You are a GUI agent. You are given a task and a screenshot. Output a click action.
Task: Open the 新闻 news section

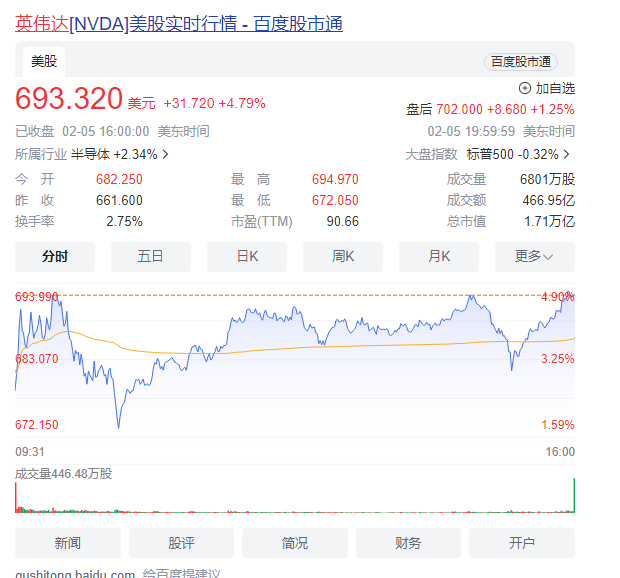click(68, 543)
